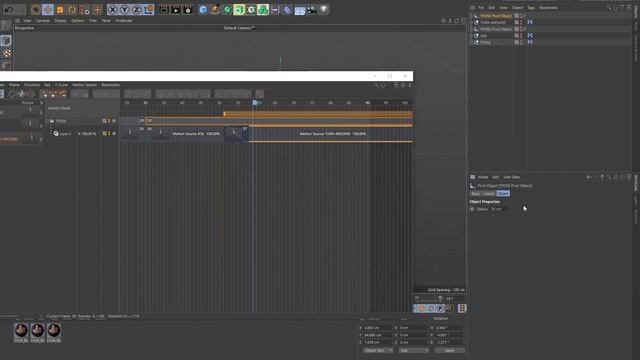
Task: Toggle the Layer 0 track solo dot
Action: [114, 133]
